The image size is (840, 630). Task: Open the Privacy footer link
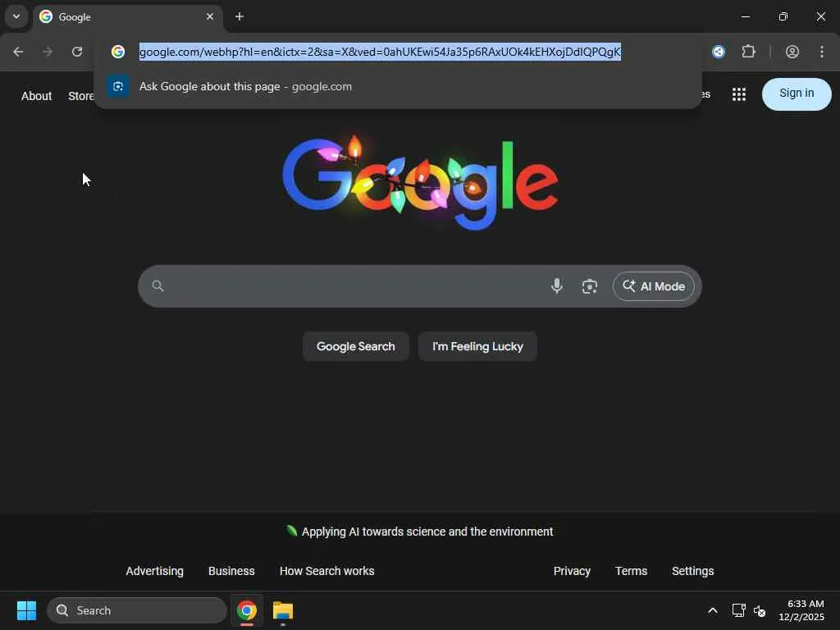[x=572, y=571]
